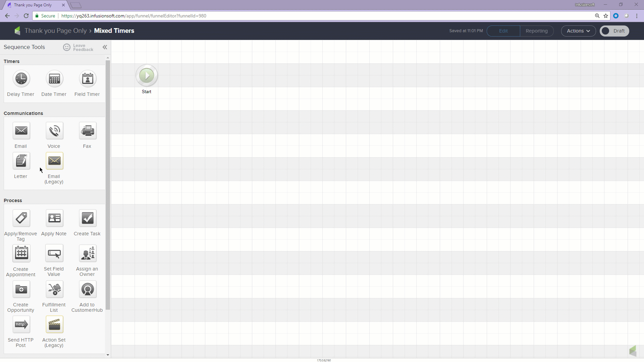Select the Send HTTP Post icon

pos(21,324)
